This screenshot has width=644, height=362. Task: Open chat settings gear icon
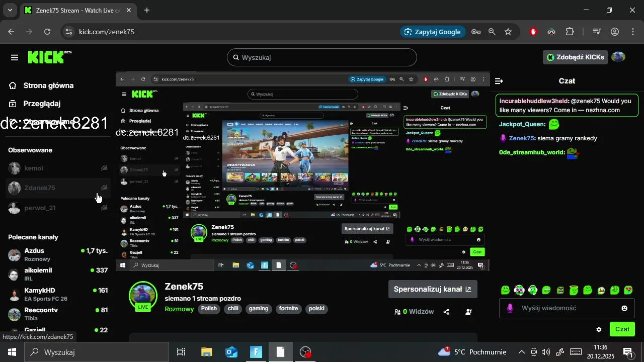tap(599, 330)
